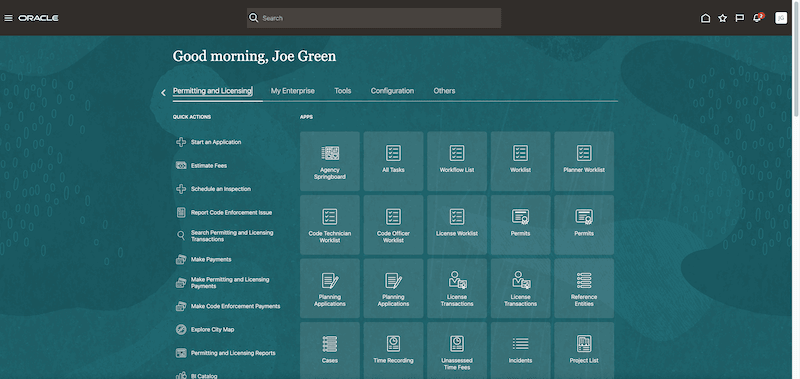The height and width of the screenshot is (379, 800).
Task: Switch to the Tools tab
Action: pyautogui.click(x=343, y=91)
